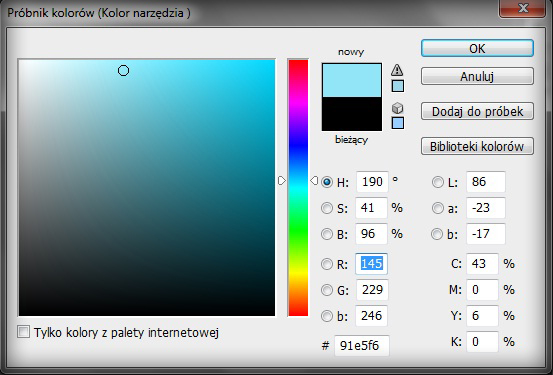Close the Próbnik kolorów dialog

click(523, 8)
